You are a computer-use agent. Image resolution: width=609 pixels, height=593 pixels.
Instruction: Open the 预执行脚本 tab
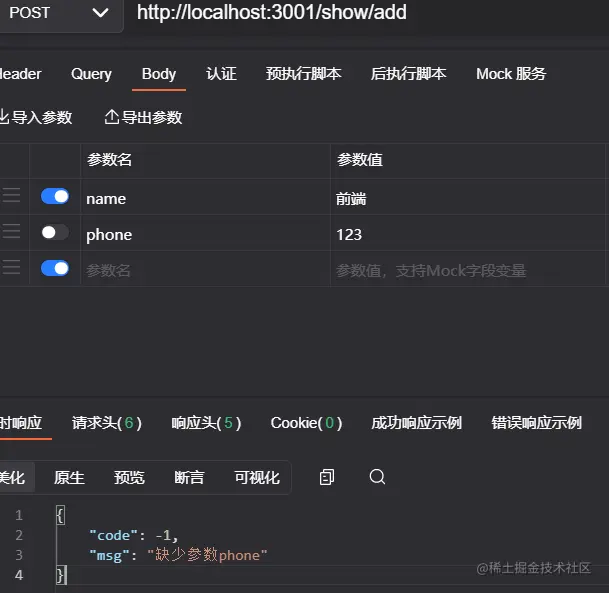point(303,74)
